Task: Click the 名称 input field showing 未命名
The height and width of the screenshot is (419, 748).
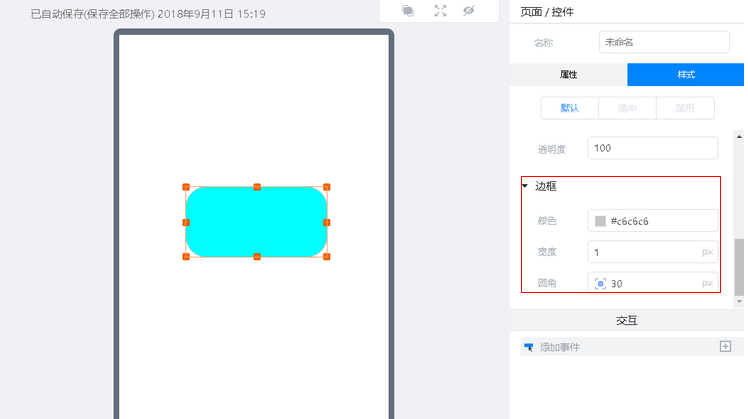Action: pyautogui.click(x=664, y=42)
